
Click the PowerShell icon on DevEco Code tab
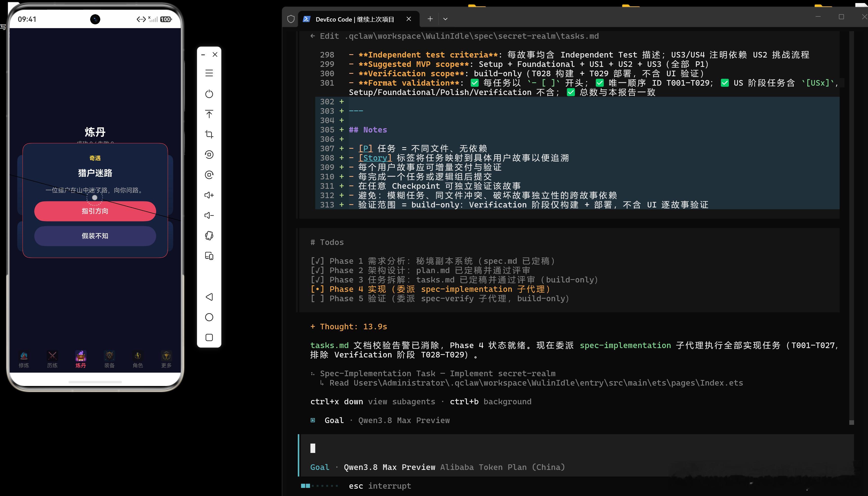pyautogui.click(x=306, y=19)
